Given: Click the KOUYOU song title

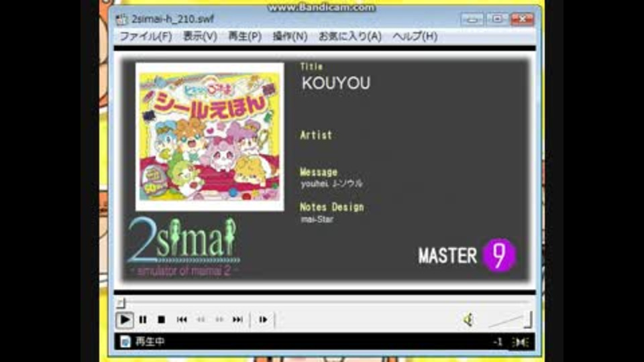Looking at the screenshot, I should [x=336, y=83].
